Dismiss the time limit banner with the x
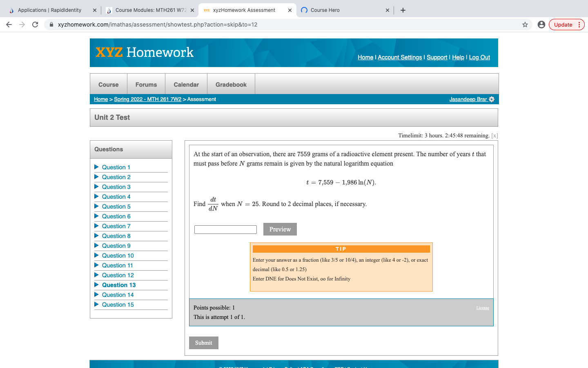This screenshot has height=368, width=588. (494, 135)
